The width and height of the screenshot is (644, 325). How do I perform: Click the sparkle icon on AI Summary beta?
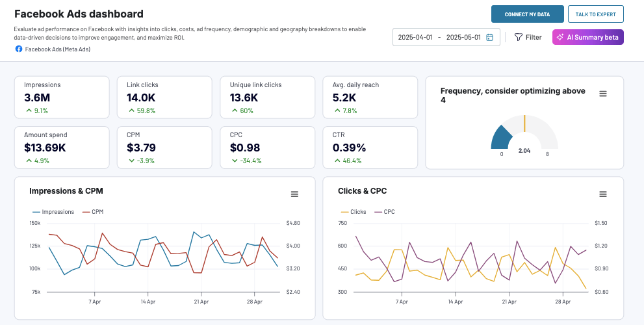click(x=560, y=37)
